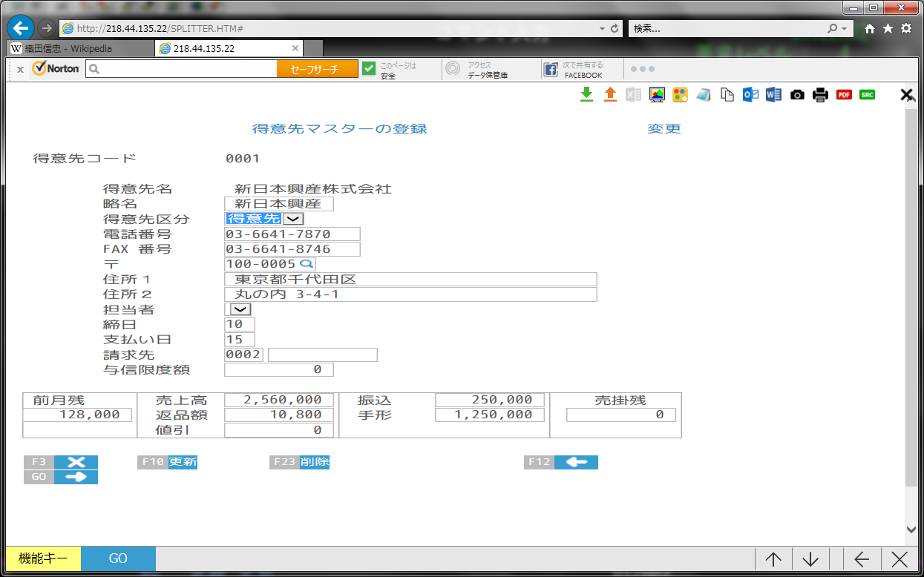Click the 電話番号 input field
The width and height of the screenshot is (924, 577).
click(292, 234)
